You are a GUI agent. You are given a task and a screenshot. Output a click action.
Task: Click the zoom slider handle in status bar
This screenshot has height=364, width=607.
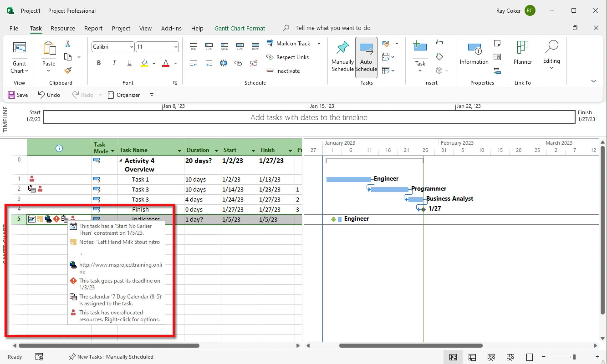pyautogui.click(x=574, y=357)
